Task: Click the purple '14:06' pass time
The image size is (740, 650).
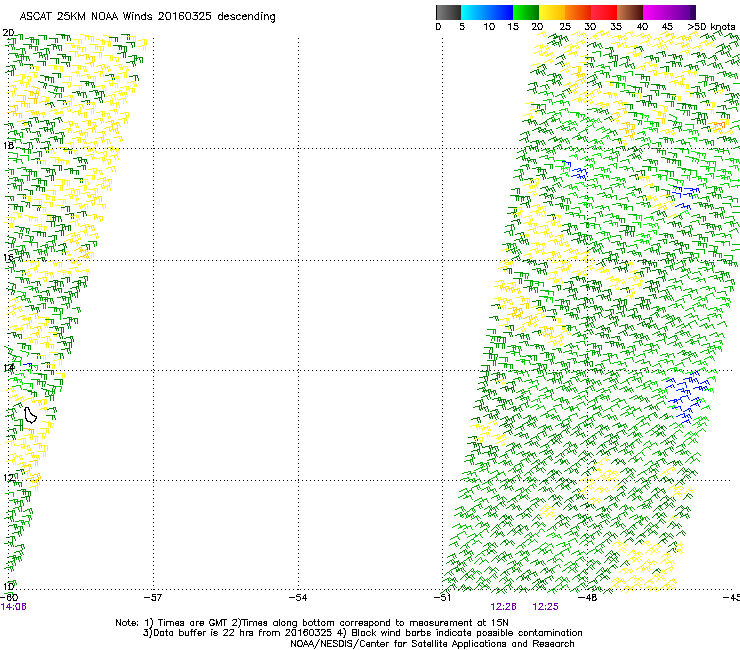Action: [14, 607]
